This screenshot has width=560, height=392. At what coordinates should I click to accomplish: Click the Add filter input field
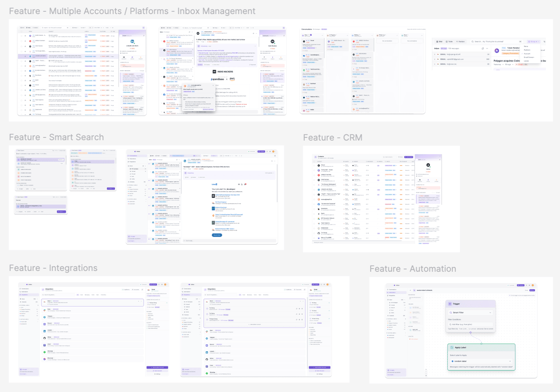470,324
